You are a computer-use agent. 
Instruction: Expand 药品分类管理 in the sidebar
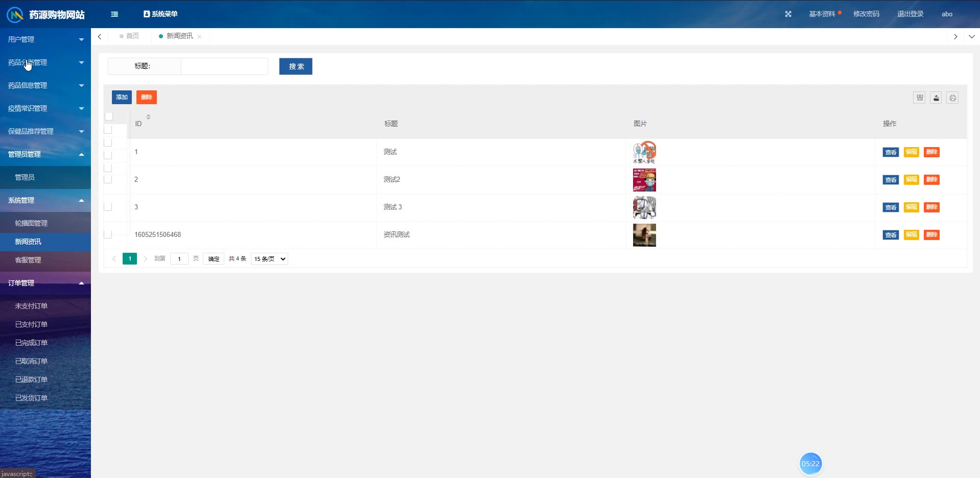[x=45, y=62]
